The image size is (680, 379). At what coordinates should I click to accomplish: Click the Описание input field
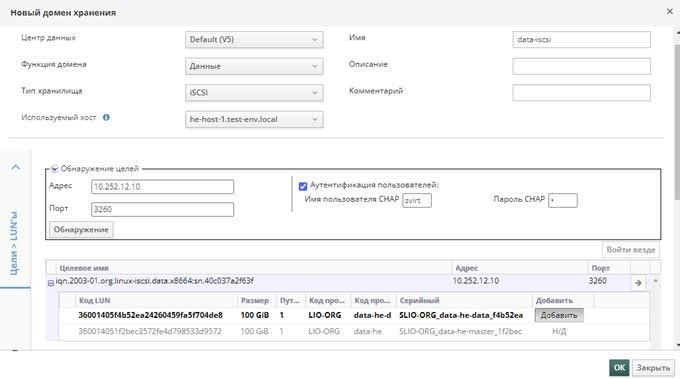click(581, 66)
